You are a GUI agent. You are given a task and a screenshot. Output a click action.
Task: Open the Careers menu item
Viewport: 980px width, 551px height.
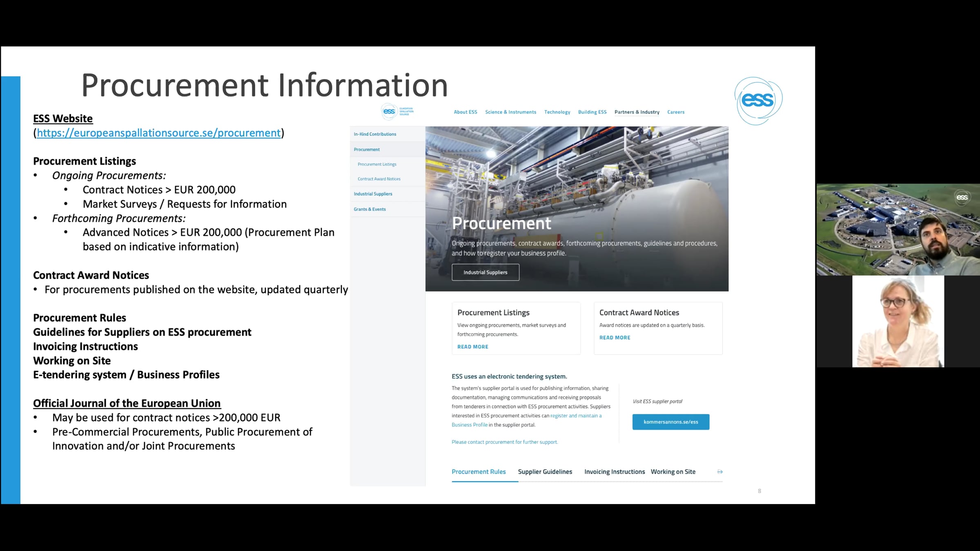click(676, 112)
